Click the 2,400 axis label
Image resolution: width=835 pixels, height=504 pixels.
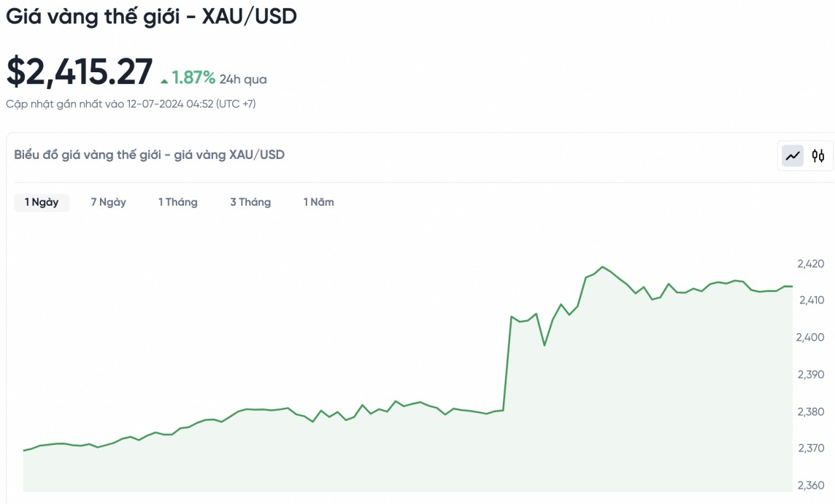[809, 338]
